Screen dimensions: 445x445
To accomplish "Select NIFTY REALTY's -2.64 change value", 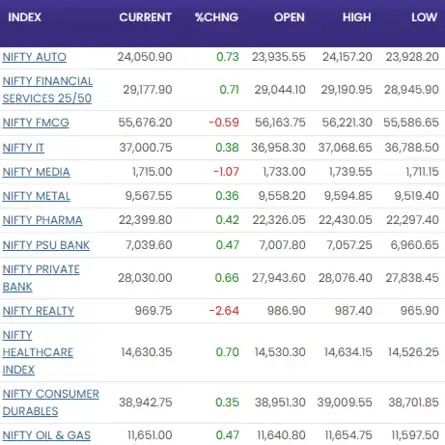I will coord(224,311).
